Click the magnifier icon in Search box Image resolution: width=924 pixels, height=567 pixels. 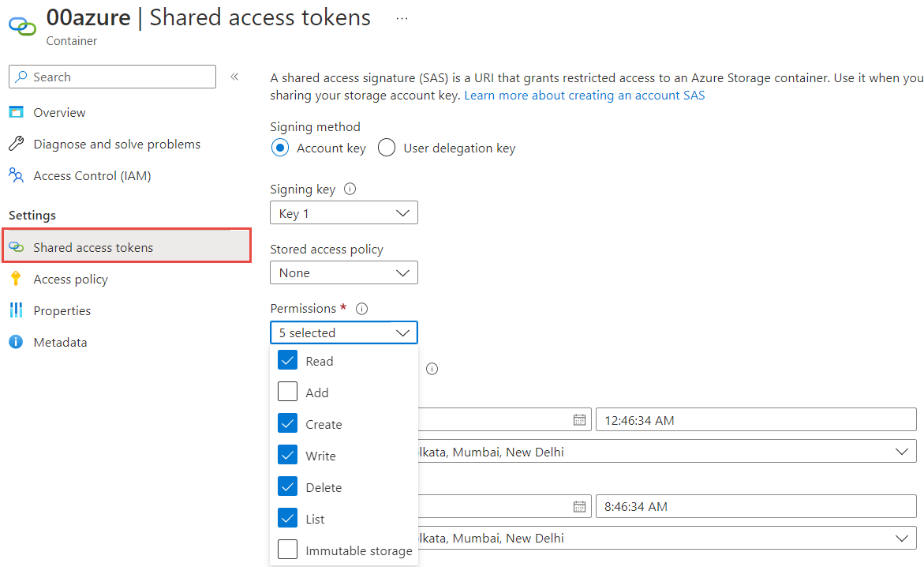[x=21, y=77]
